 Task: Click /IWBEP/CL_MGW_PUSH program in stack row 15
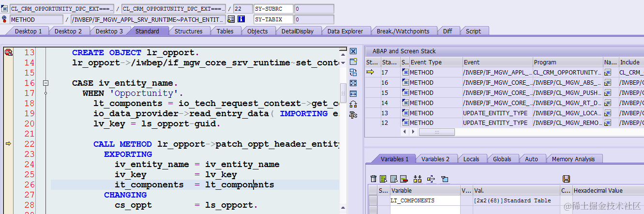[568, 92]
